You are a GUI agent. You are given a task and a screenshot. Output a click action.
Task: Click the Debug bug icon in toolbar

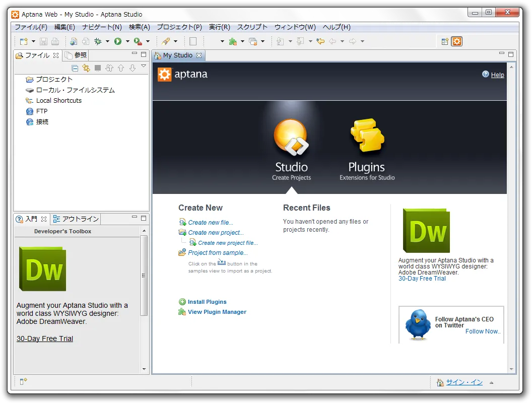point(98,41)
